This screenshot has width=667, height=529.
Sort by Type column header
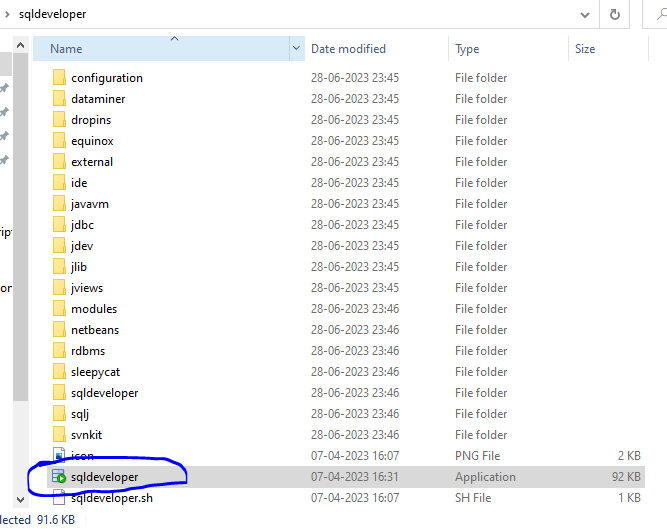[x=508, y=48]
